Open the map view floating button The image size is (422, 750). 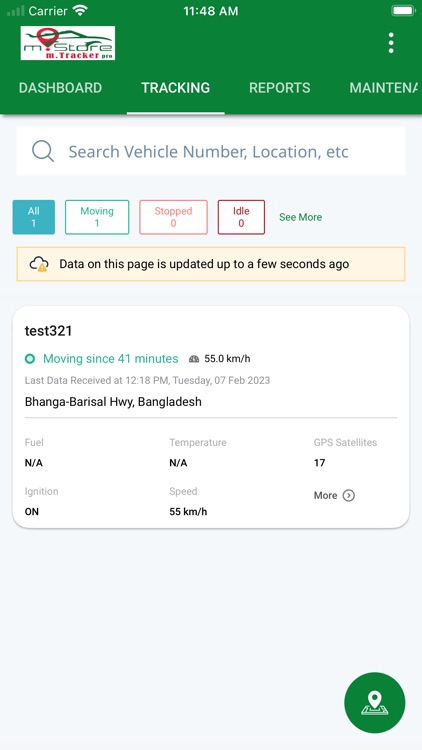tap(375, 703)
